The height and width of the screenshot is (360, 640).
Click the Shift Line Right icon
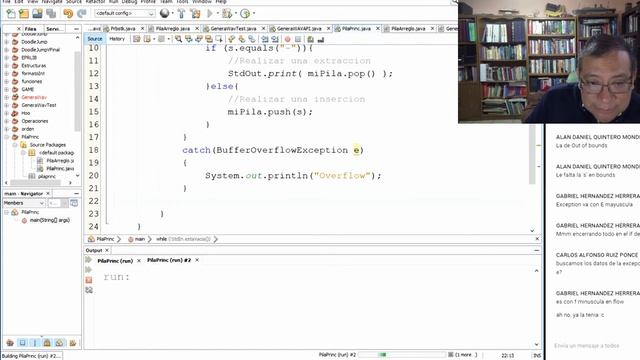[275, 39]
